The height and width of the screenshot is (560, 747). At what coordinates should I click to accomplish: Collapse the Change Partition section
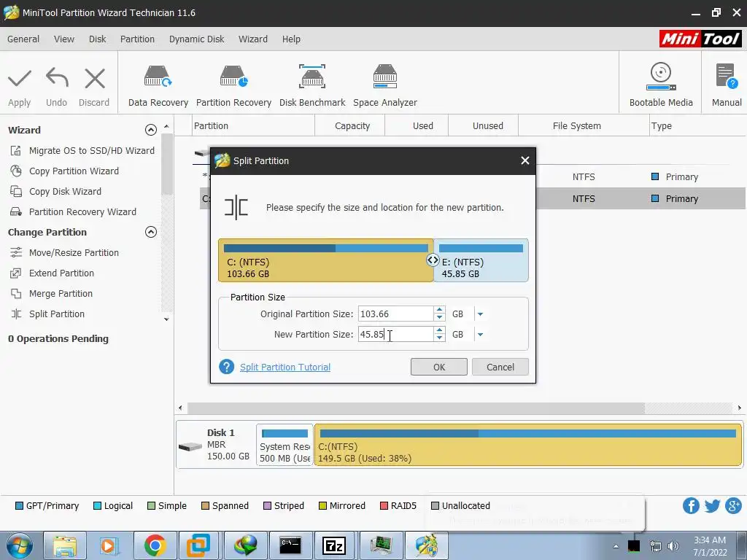pyautogui.click(x=150, y=232)
